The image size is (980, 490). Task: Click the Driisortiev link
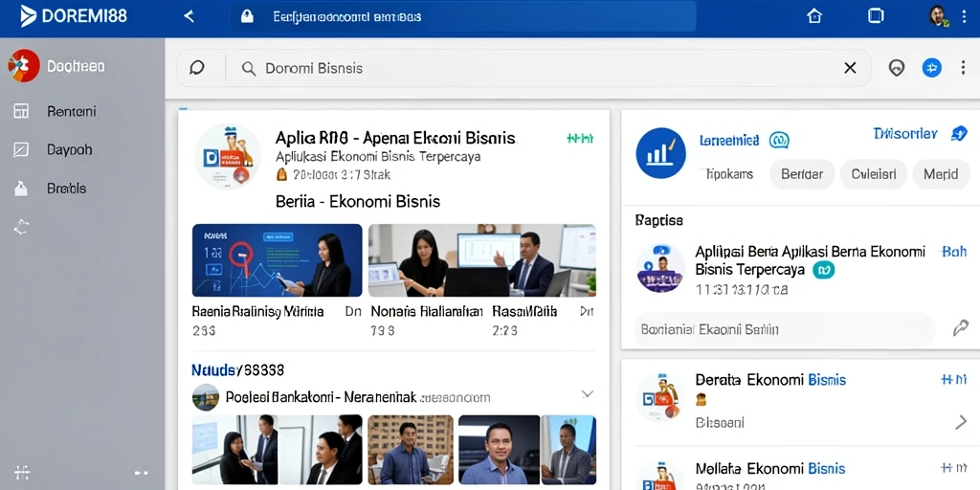pyautogui.click(x=905, y=133)
